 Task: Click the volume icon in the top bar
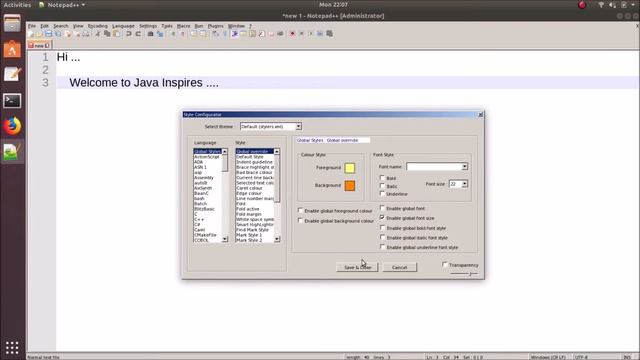pos(612,5)
